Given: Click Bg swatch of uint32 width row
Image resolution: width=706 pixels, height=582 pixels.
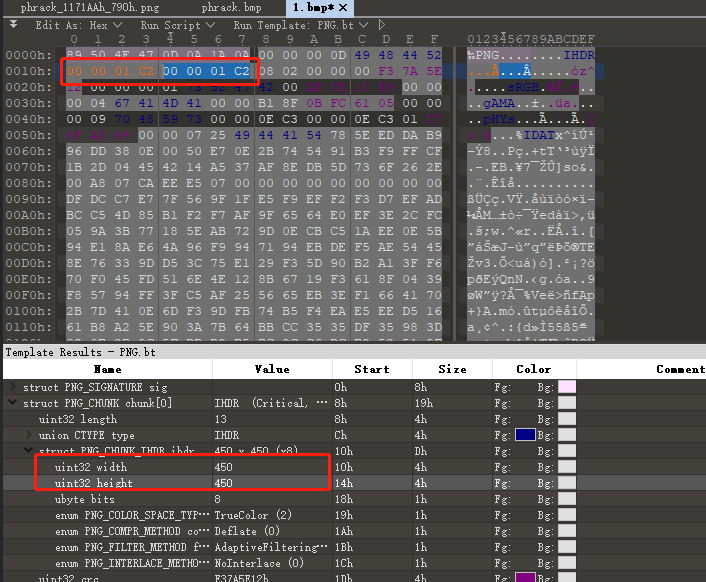Looking at the screenshot, I should 567,467.
